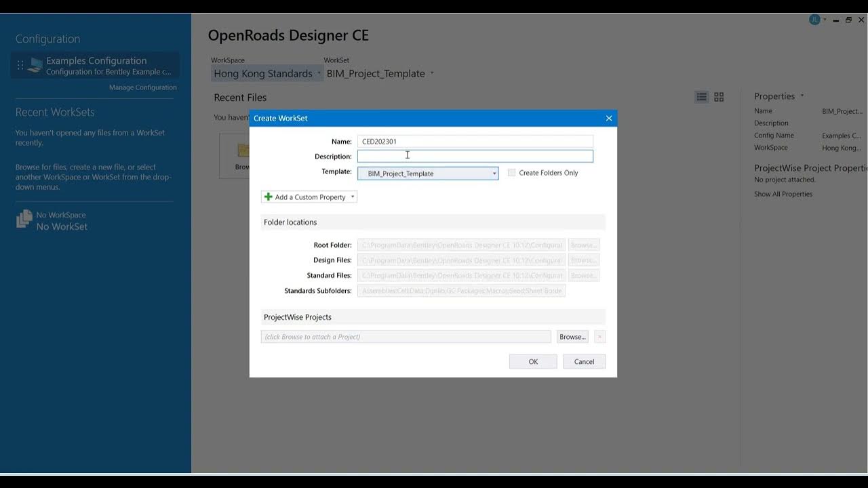
Task: Open the Template dropdown showing BIM_Project_Template
Action: (428, 174)
